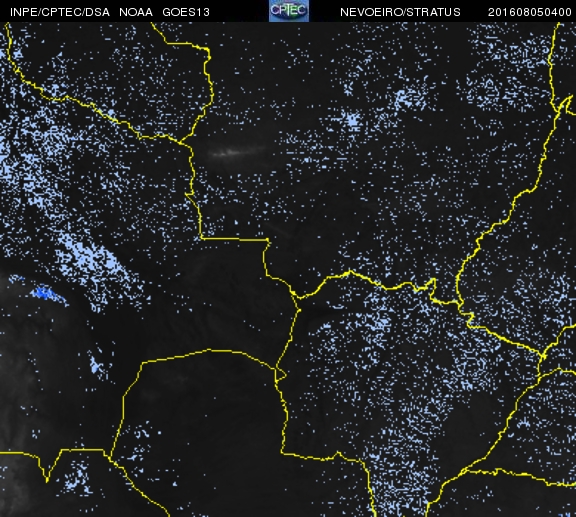Select the INPE/CPTEC/DSA header text
Screen dimensions: 576x517
point(60,12)
